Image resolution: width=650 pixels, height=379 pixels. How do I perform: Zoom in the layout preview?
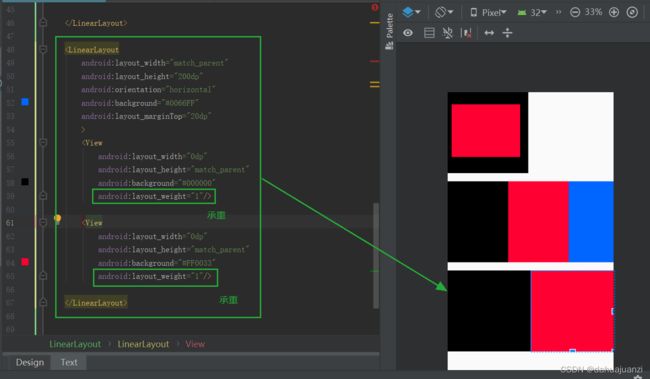click(x=614, y=12)
